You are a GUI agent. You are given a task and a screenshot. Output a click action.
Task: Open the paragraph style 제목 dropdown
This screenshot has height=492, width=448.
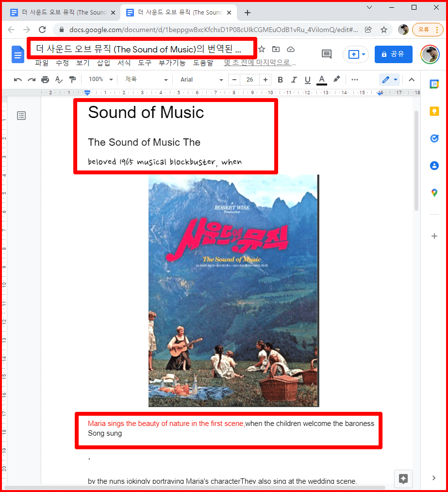click(x=147, y=79)
